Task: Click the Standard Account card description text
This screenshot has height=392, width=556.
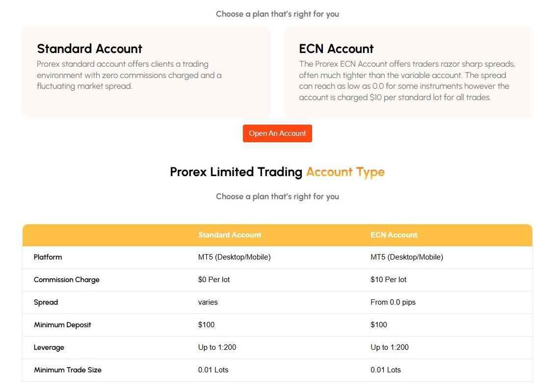Action: click(x=130, y=75)
